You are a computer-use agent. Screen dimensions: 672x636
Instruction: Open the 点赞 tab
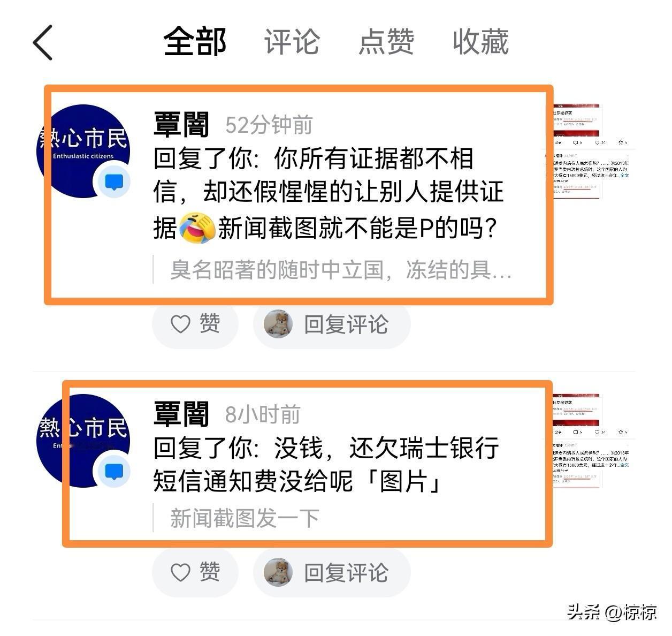click(x=386, y=42)
